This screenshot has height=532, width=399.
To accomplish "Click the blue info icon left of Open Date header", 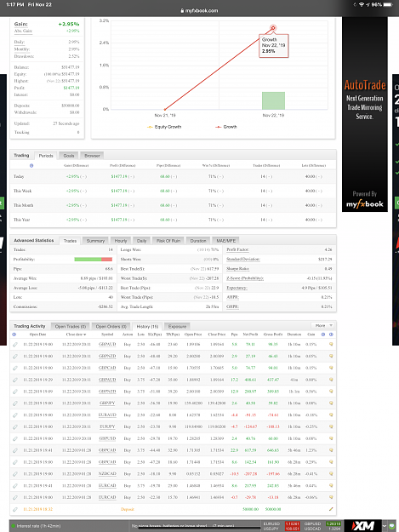I will [x=14, y=335].
